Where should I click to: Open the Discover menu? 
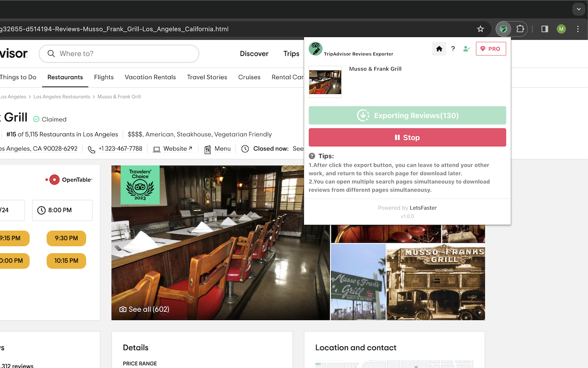point(254,54)
